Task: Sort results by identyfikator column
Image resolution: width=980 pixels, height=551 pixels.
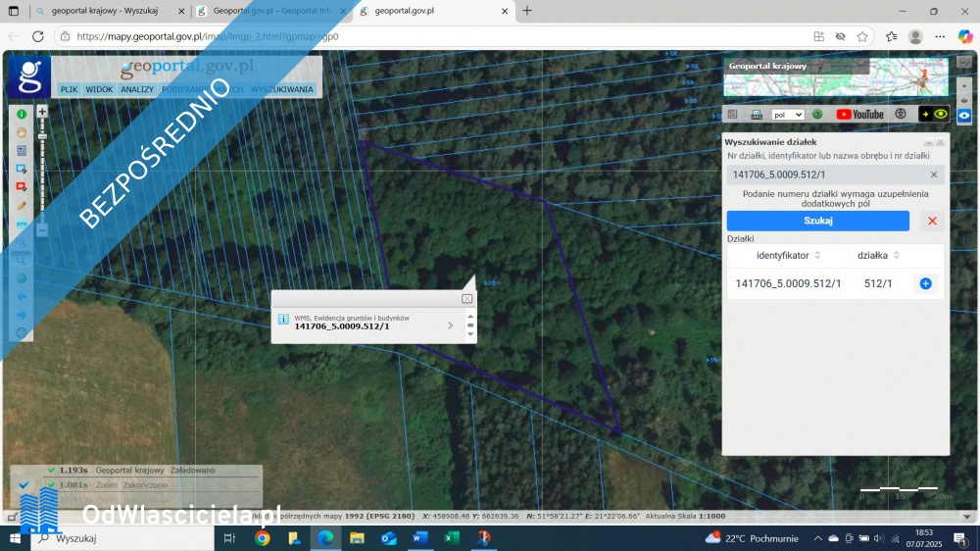Action: pyautogui.click(x=817, y=255)
